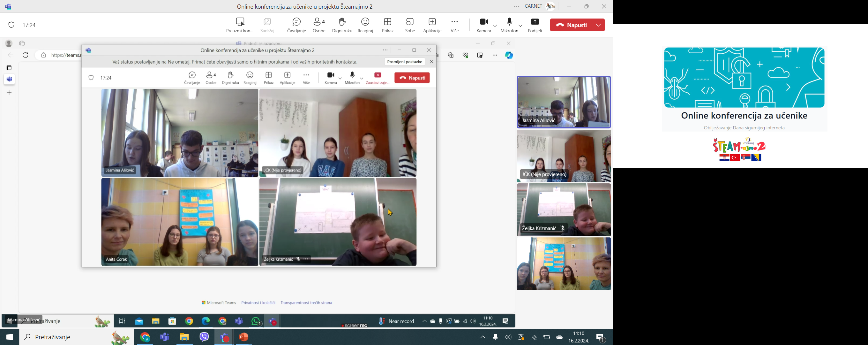This screenshot has height=345, width=868.
Task: Expand Mikrofon arrow in shared screen's Teams window
Action: click(x=362, y=78)
